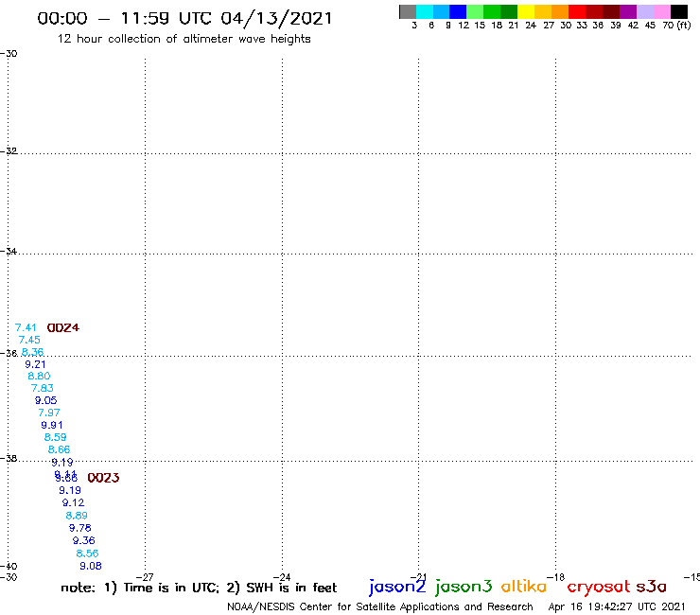Click the black swatch ending the color scale
The image size is (700, 615).
[678, 11]
